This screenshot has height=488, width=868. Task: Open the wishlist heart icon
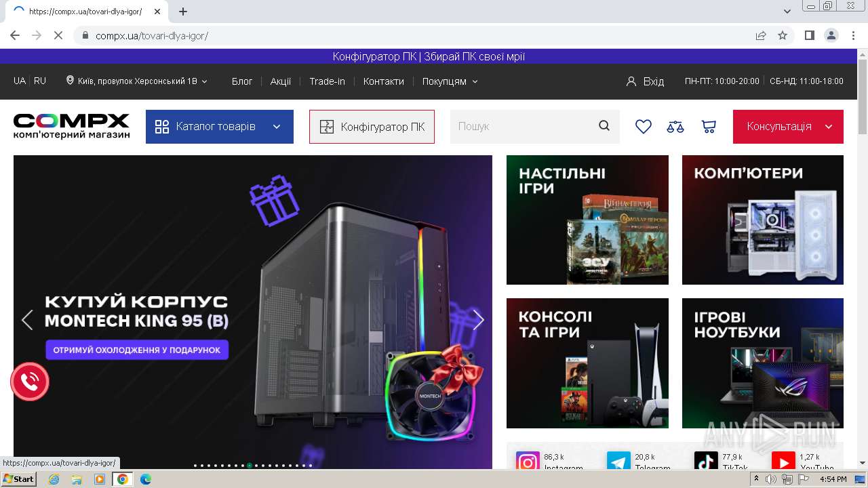tap(643, 126)
